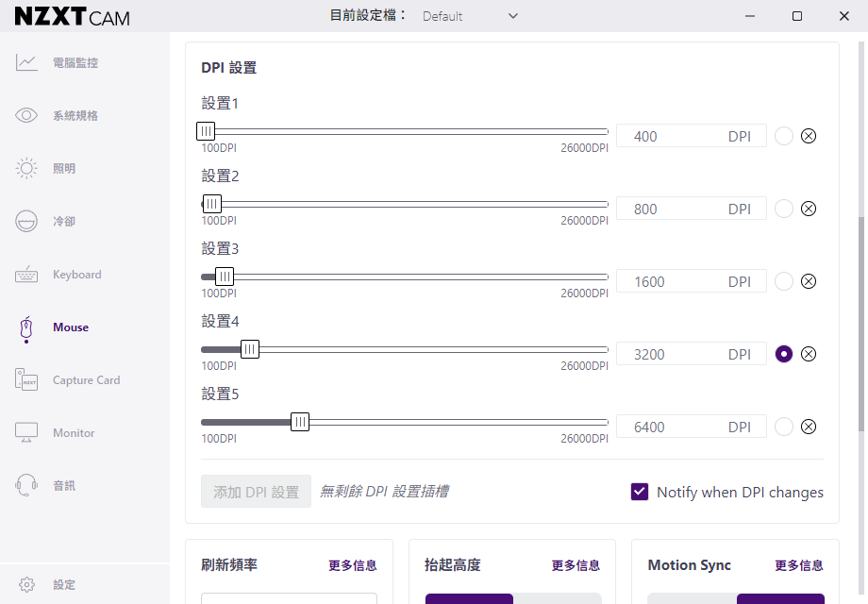Select the 冷卻 cooling icon

pyautogui.click(x=26, y=221)
